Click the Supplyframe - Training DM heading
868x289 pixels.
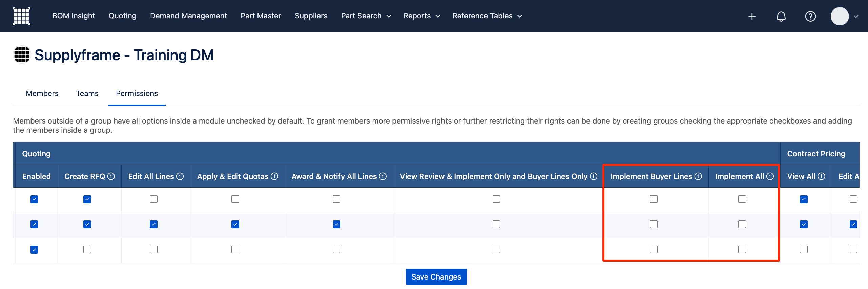[x=124, y=55]
